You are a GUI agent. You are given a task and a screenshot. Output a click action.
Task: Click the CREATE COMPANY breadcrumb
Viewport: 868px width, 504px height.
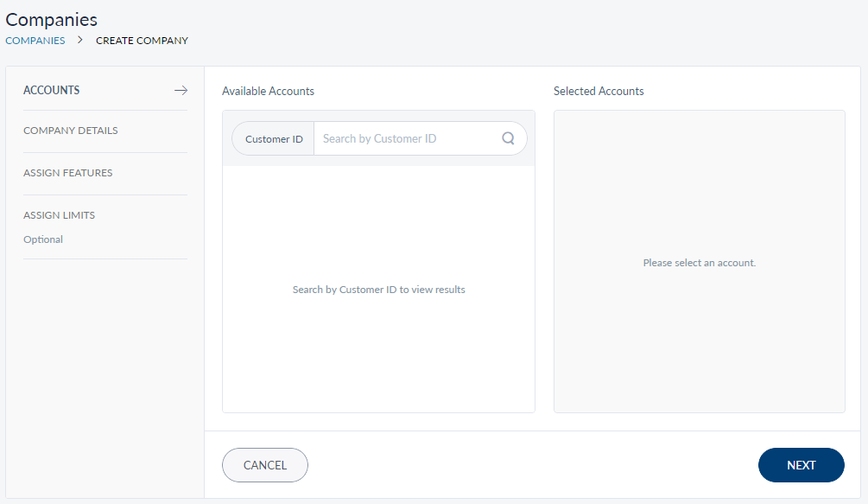(142, 41)
